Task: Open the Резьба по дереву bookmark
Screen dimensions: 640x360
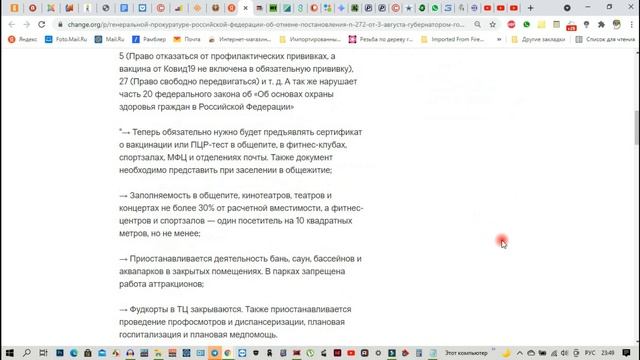Action: (x=381, y=39)
